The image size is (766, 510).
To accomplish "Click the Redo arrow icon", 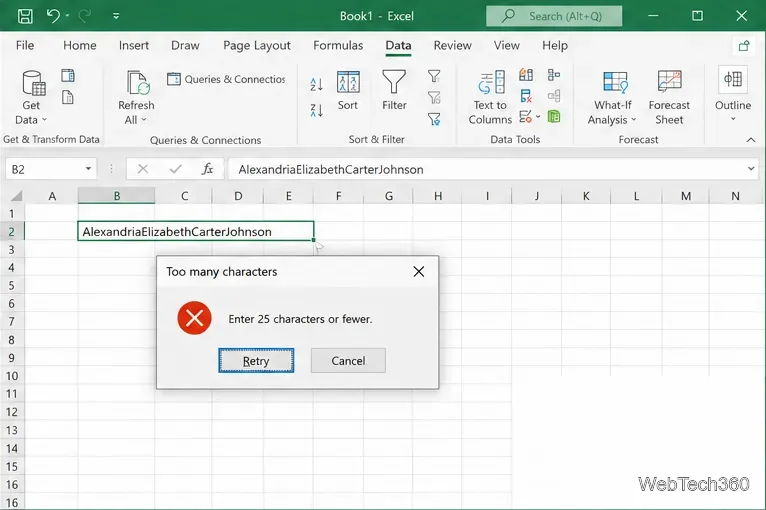I will [x=85, y=16].
